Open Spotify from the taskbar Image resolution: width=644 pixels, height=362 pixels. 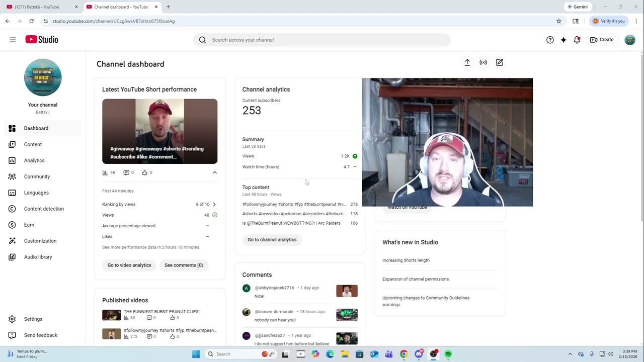448,354
